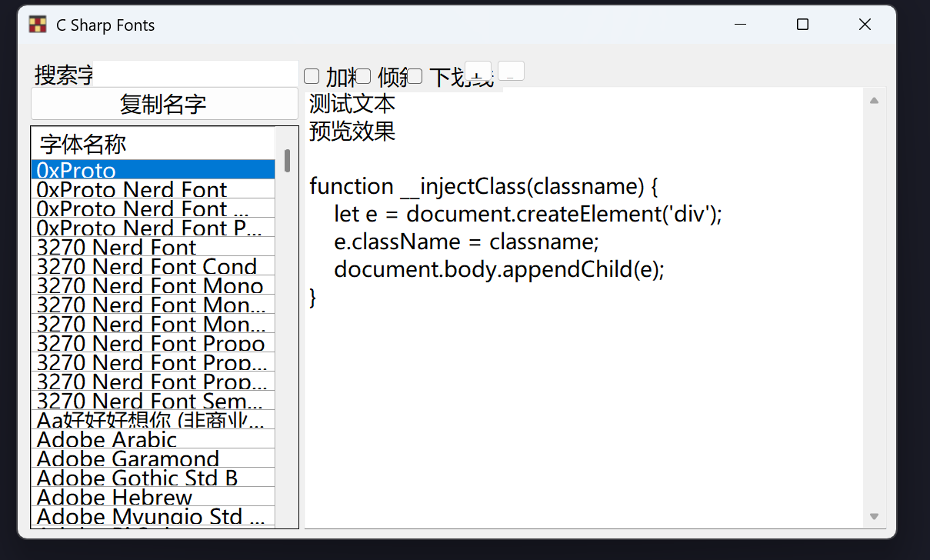Check the 下划线 (underline) checkbox

click(415, 76)
